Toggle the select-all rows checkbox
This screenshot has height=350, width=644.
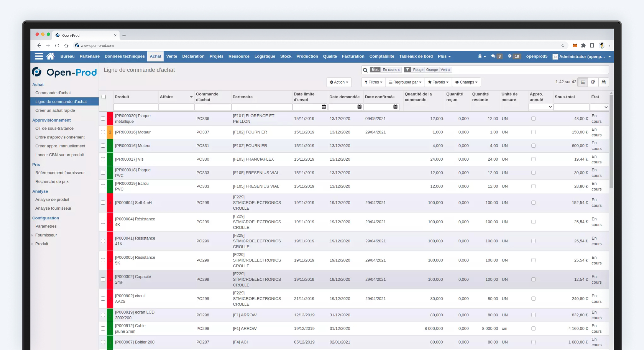(x=104, y=97)
